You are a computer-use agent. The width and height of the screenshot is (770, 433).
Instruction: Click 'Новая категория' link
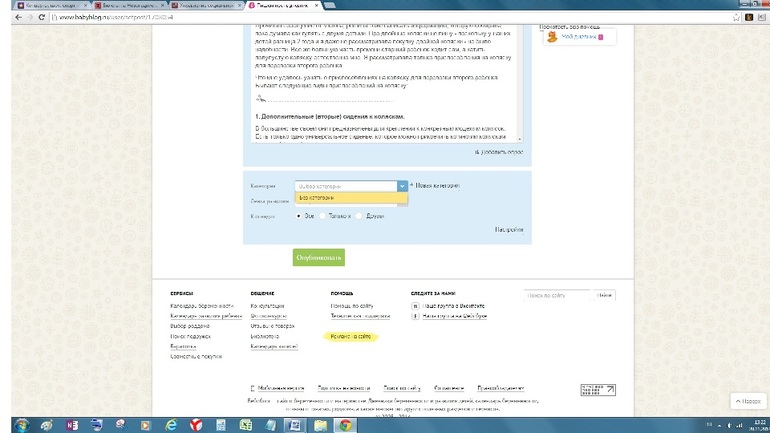437,186
